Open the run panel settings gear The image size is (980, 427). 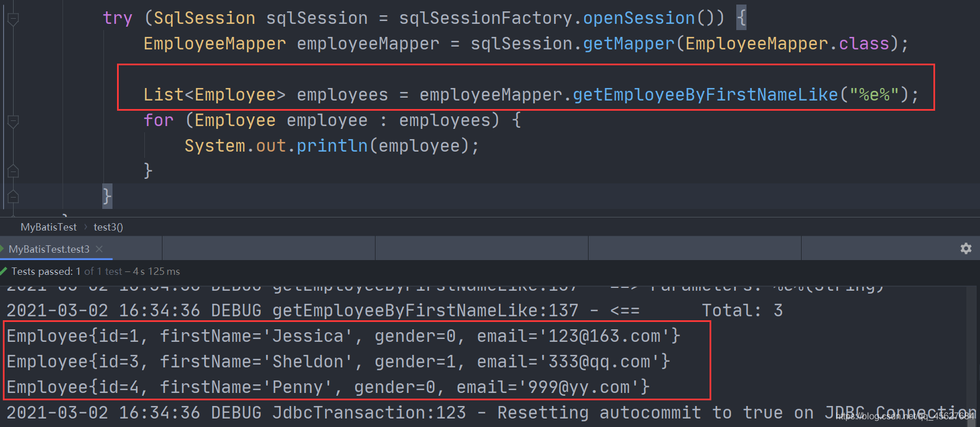click(965, 249)
